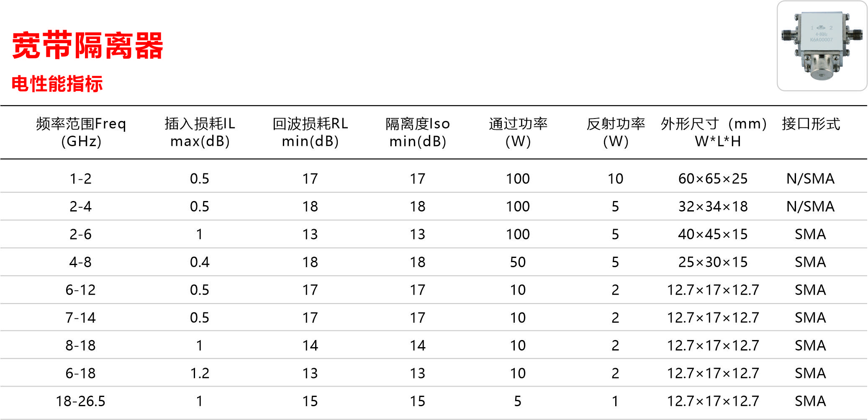
Task: Select the 反射功率 column header
Action: (x=615, y=132)
